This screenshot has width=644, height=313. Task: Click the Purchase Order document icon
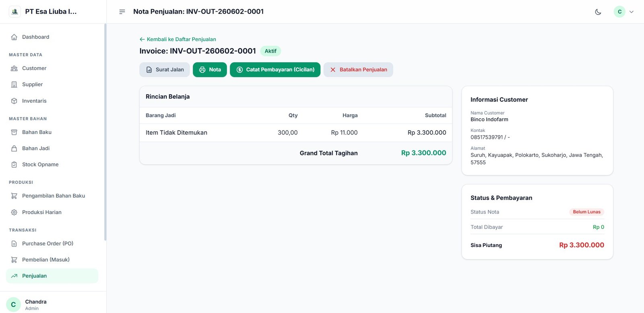(x=14, y=244)
